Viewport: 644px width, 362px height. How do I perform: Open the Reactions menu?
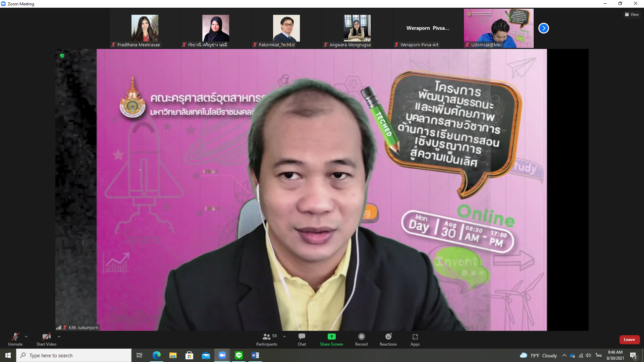coord(388,339)
